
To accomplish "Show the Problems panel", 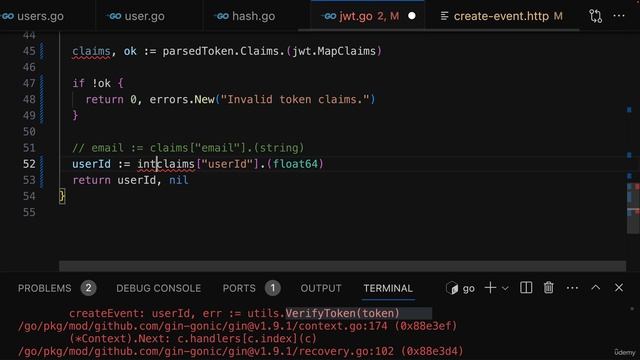I will coord(44,288).
